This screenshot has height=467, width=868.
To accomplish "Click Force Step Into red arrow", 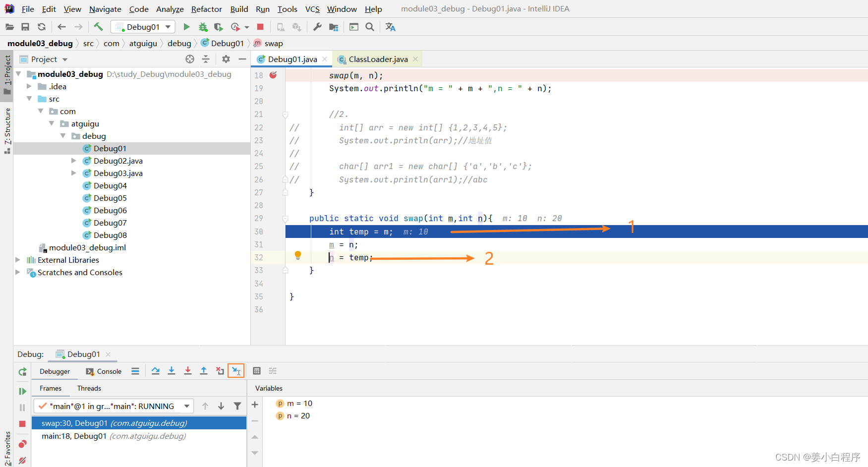I will (188, 371).
